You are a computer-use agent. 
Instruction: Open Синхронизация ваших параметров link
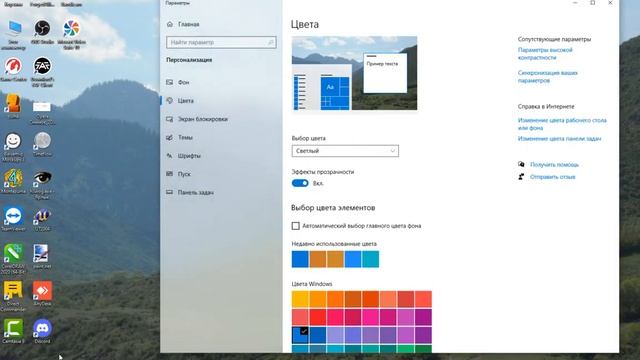coord(547,76)
